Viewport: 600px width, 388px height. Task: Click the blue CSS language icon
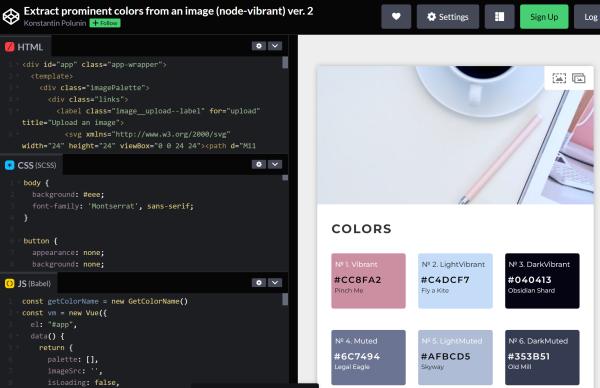pyautogui.click(x=9, y=165)
